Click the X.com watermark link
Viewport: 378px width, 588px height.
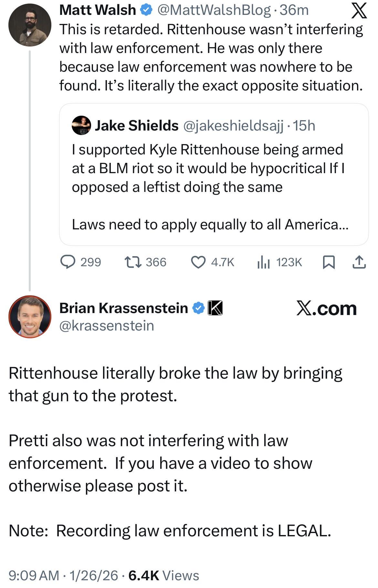coord(326,309)
